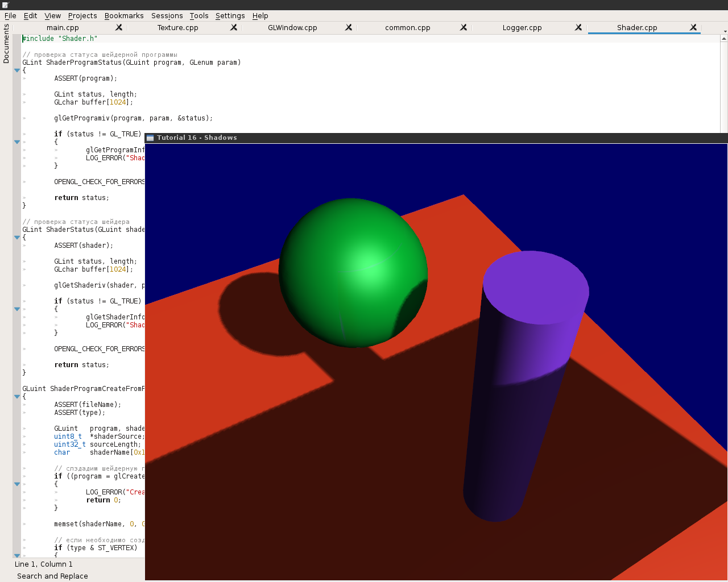Screen dimensions: 728x582
Task: Open the File menu
Action: [x=10, y=15]
